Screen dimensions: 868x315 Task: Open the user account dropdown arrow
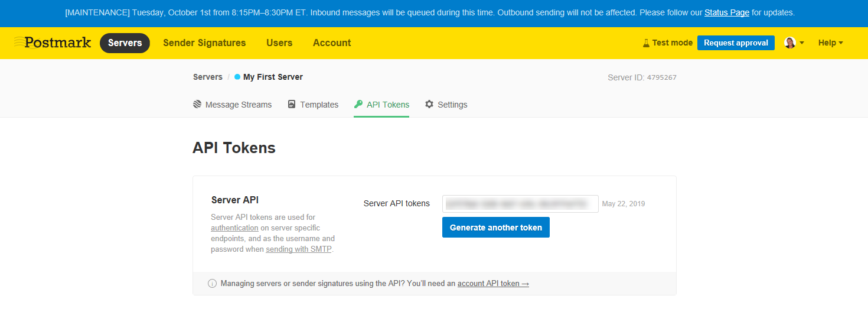pyautogui.click(x=802, y=43)
